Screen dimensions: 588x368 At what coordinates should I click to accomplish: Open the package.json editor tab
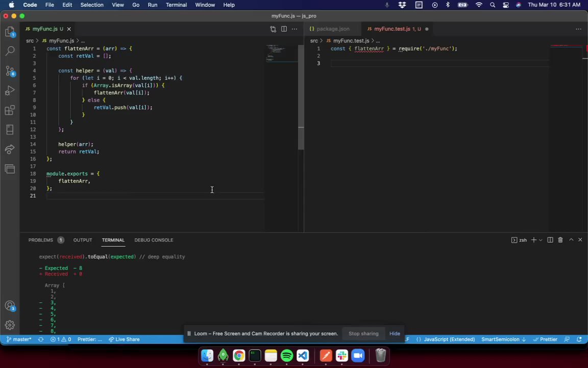(333, 29)
